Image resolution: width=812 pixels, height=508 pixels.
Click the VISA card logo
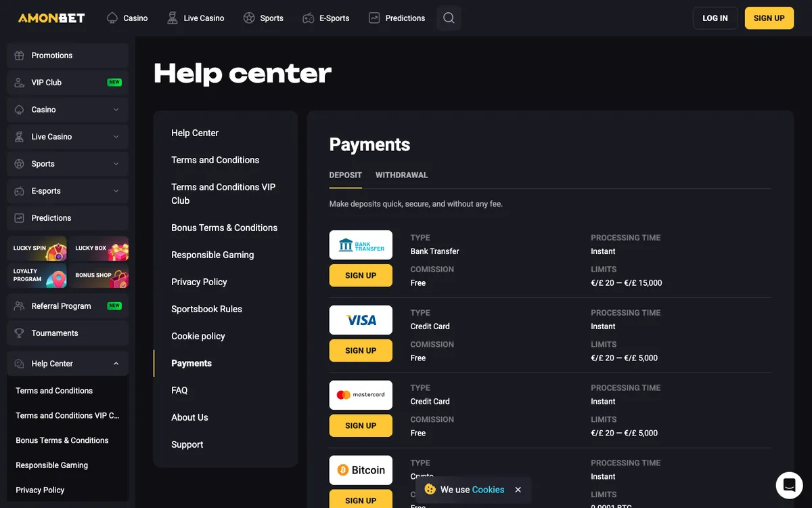pyautogui.click(x=361, y=320)
